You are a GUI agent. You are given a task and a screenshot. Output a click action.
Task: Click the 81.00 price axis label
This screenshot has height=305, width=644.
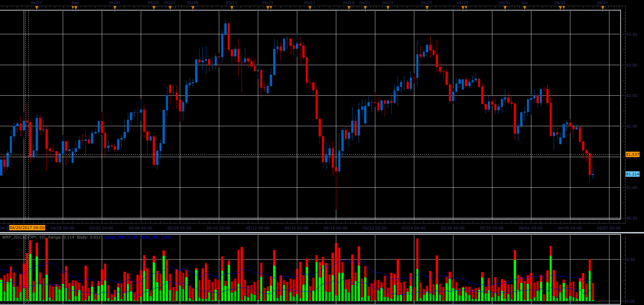click(631, 188)
